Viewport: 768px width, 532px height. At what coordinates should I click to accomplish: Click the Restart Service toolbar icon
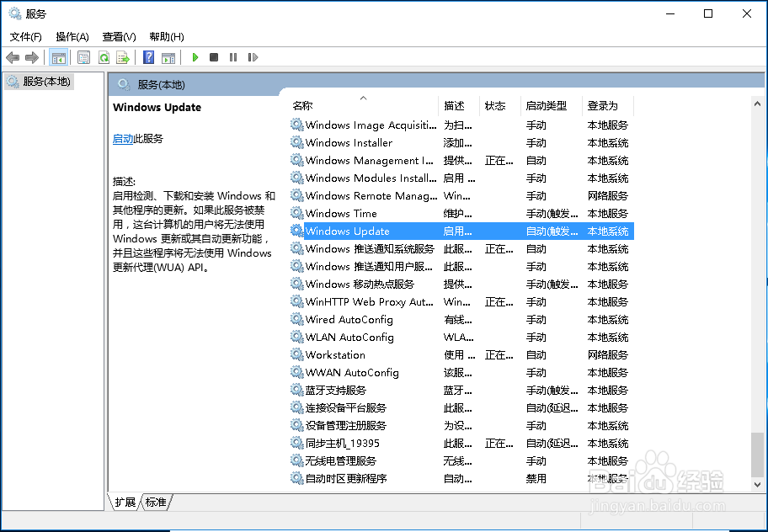pyautogui.click(x=253, y=58)
